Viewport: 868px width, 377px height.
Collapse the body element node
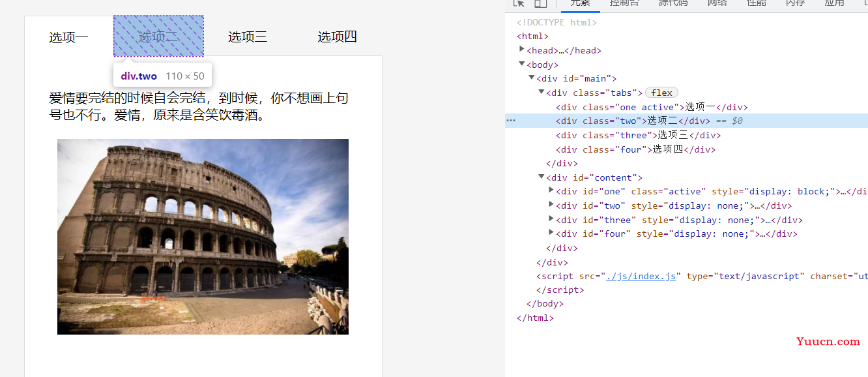[522, 64]
